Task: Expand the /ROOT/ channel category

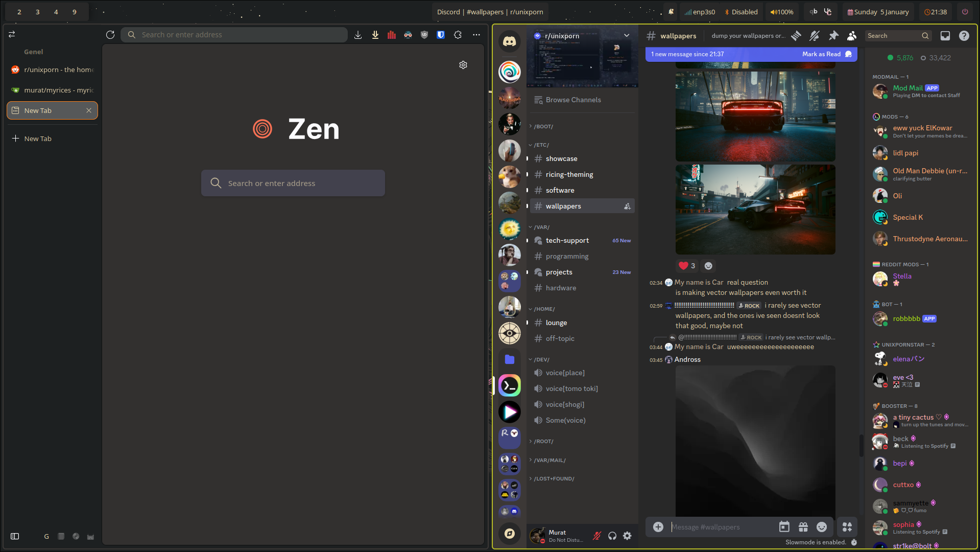Action: tap(543, 442)
